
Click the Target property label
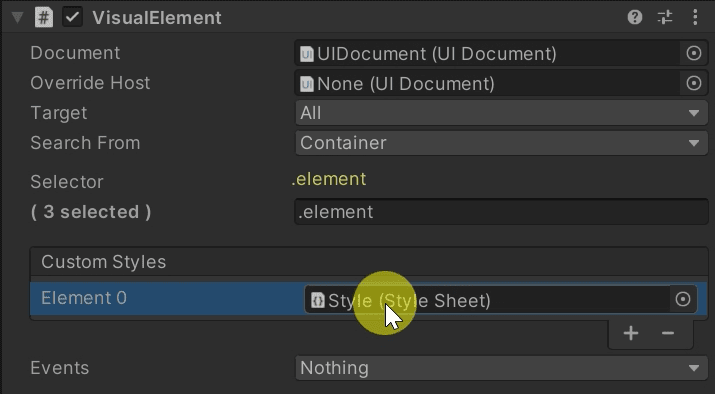tap(59, 113)
